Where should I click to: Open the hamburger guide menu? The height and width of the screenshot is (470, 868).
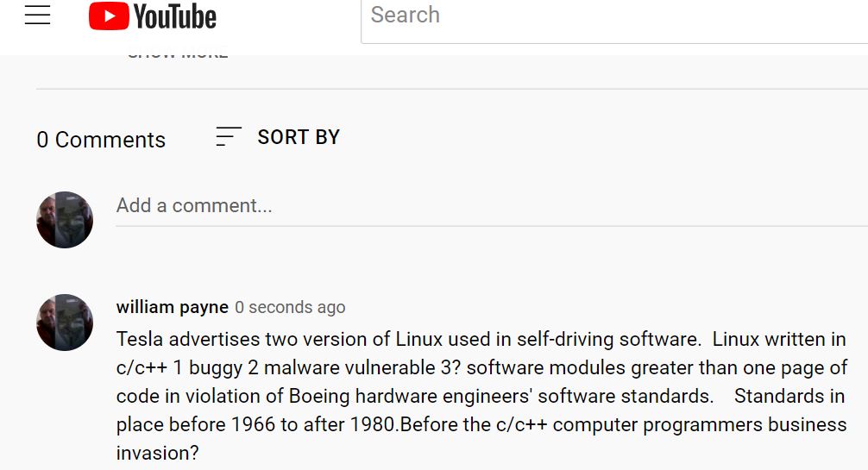38,15
